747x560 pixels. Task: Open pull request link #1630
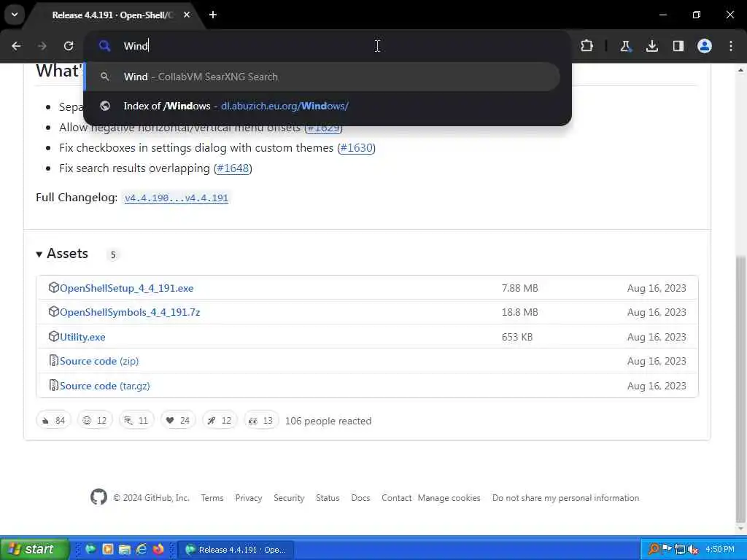tap(356, 147)
